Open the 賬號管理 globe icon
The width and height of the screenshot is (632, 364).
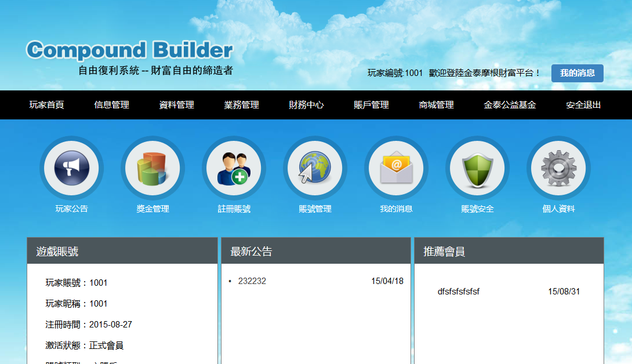pos(315,168)
